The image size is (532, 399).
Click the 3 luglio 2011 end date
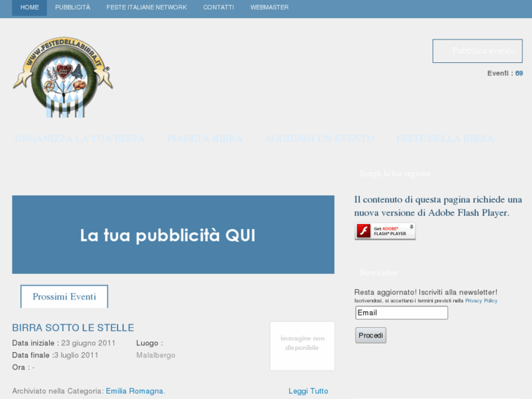coord(76,355)
